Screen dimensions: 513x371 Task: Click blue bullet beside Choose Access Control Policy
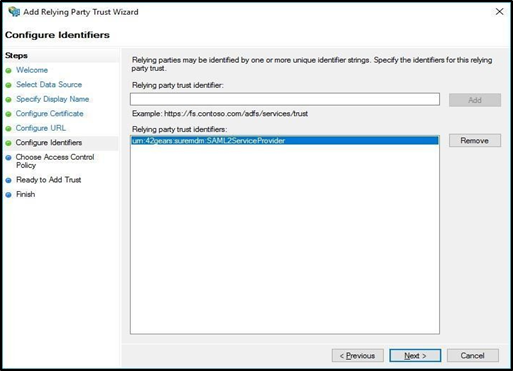[9, 157]
